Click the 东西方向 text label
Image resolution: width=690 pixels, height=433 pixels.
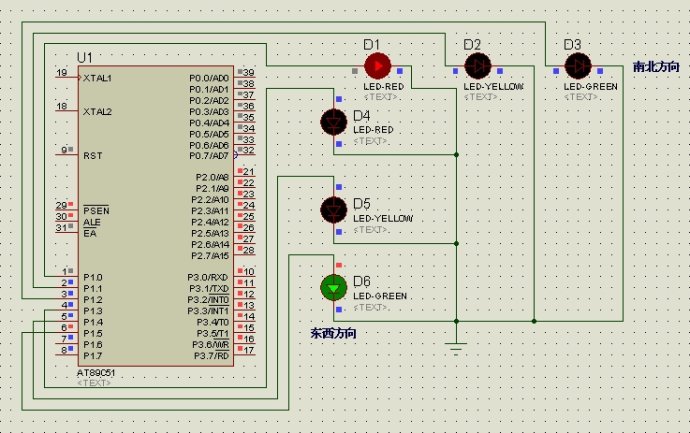(x=334, y=333)
